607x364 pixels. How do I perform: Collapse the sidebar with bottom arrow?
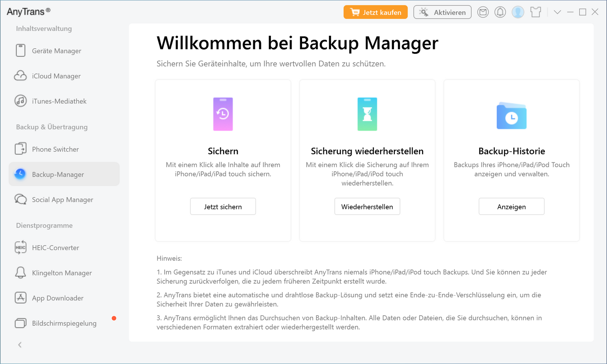tap(20, 345)
